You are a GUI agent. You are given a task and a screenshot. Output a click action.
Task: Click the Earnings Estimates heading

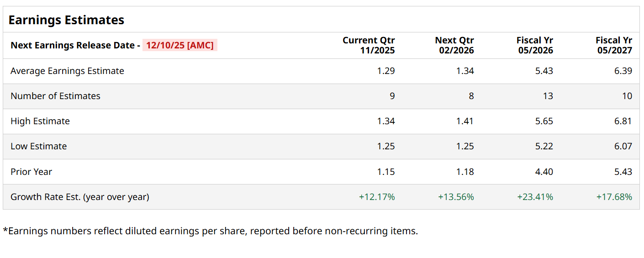66,20
